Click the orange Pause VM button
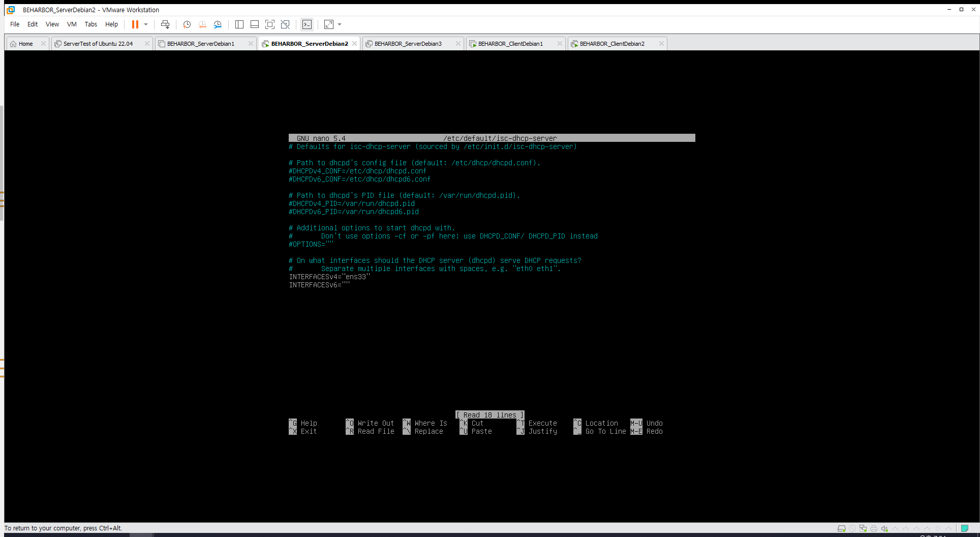Viewport: 980px width, 537px height. coord(135,24)
